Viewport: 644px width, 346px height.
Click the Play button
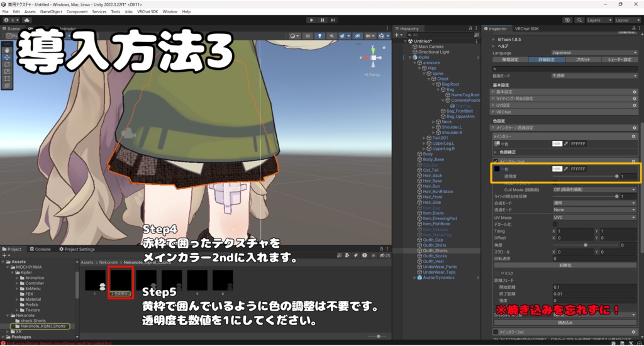click(x=311, y=20)
